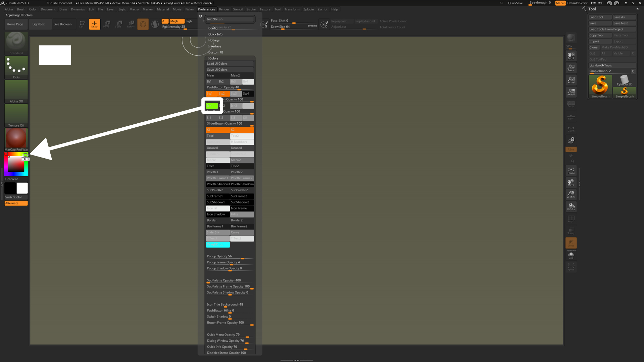Screen dimensions: 644x362
Task: Click the sphere material icon in top shelf
Action: coord(143,24)
